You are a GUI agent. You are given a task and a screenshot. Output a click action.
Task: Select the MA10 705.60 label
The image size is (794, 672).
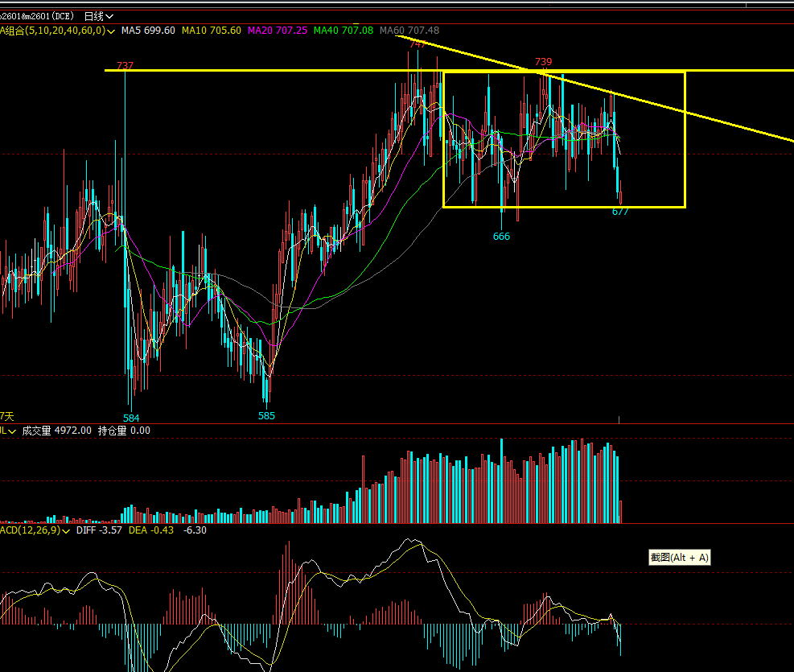(x=211, y=31)
